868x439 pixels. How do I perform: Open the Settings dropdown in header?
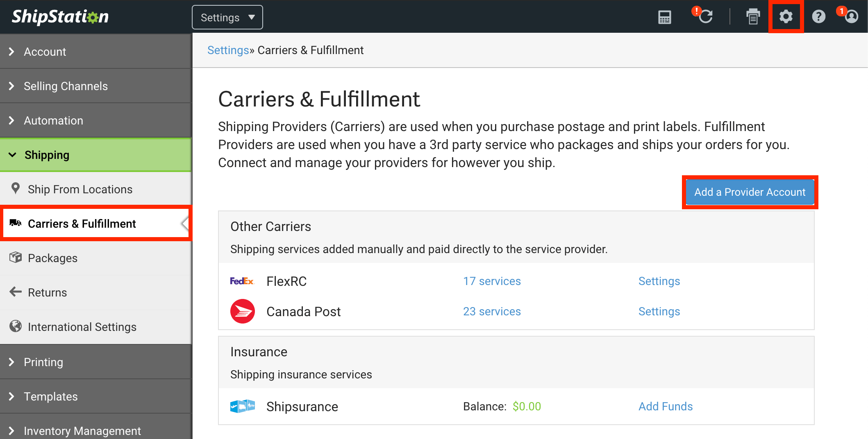227,18
